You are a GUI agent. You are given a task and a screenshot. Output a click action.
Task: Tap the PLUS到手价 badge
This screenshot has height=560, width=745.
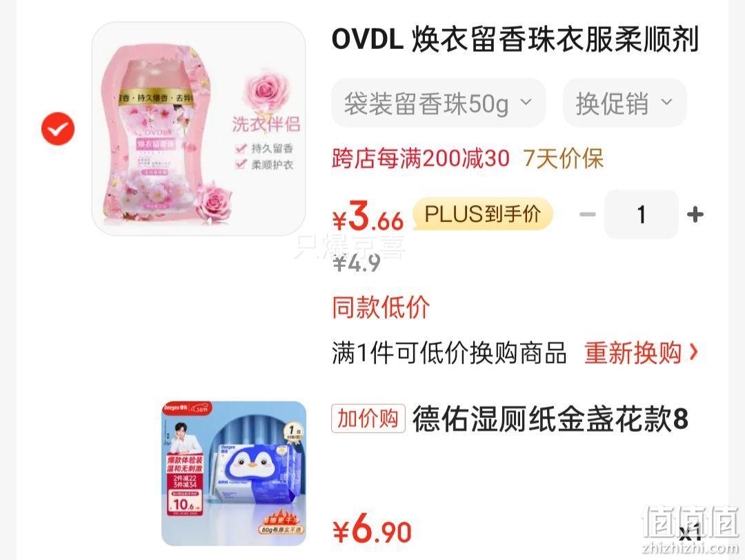tap(483, 214)
